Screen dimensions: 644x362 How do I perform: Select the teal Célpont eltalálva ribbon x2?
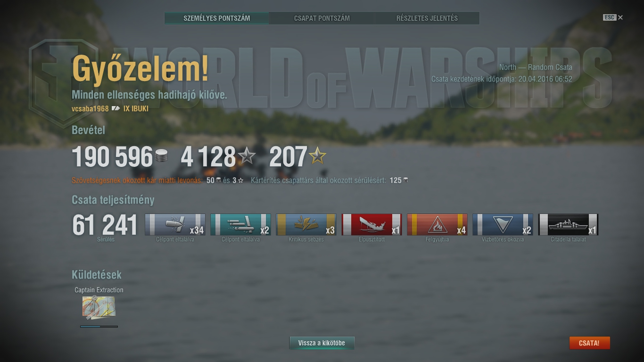pos(240,224)
